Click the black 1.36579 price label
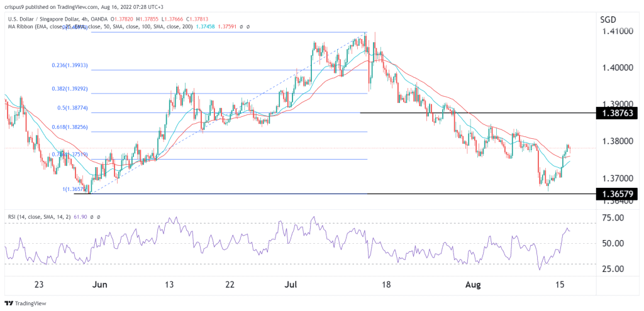This screenshot has width=644, height=311. tap(618, 194)
